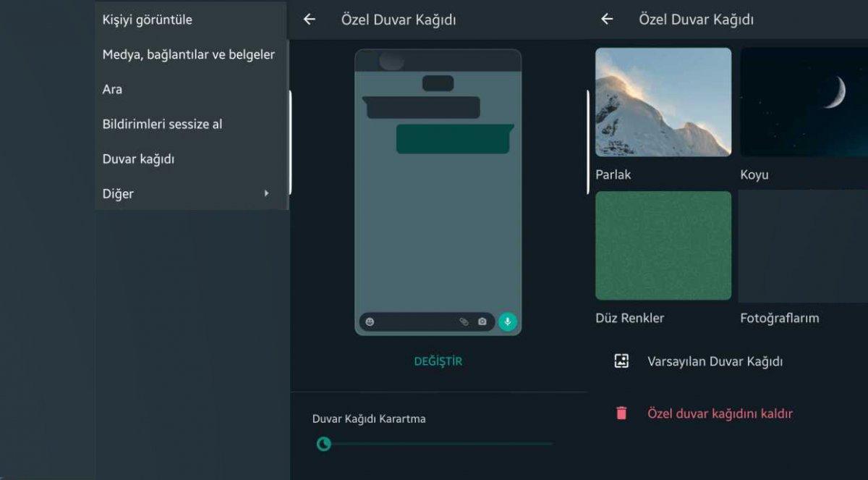The width and height of the screenshot is (868, 480).
Task: Tap the camera icon in the preview
Action: 482,321
